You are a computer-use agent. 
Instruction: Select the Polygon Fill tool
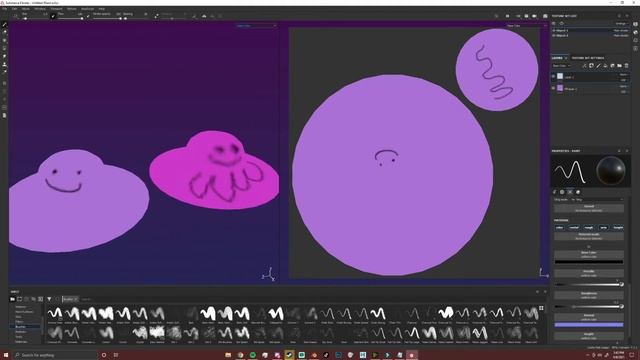pos(4,48)
